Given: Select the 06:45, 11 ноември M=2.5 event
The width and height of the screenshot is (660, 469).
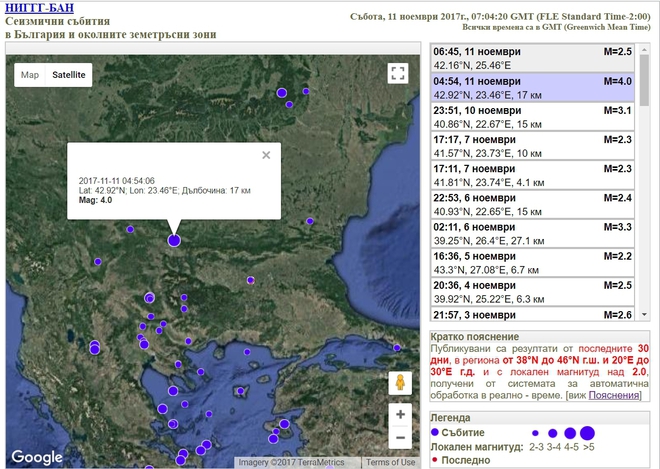Looking at the screenshot, I should 532,59.
